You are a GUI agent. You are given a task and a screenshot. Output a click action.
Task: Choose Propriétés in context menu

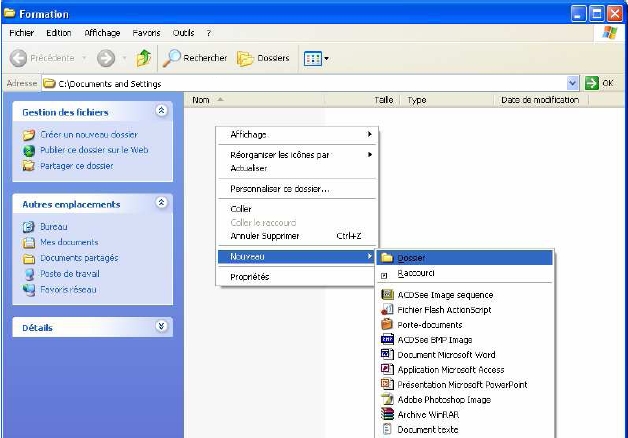(297, 277)
